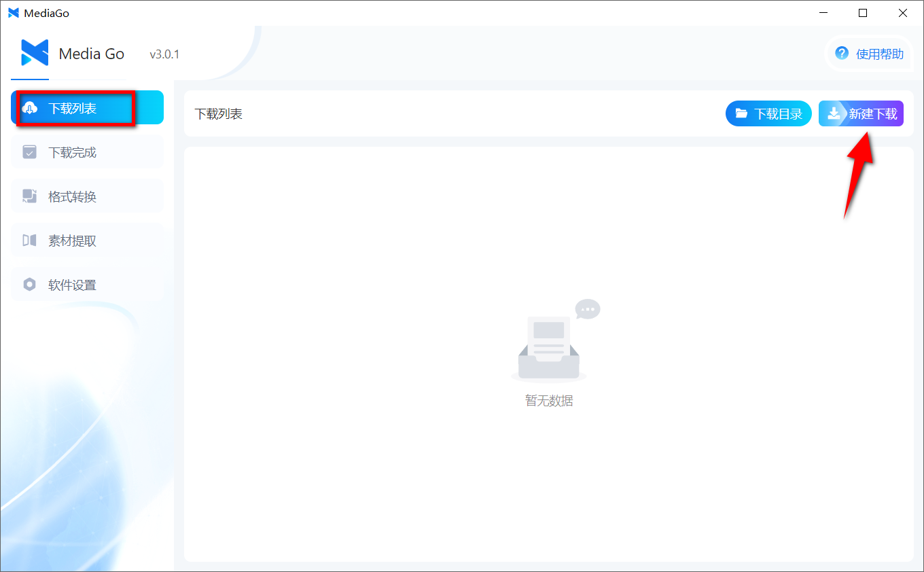Open the 下载目录 folder button
Screen dimensions: 924x572
pos(768,114)
